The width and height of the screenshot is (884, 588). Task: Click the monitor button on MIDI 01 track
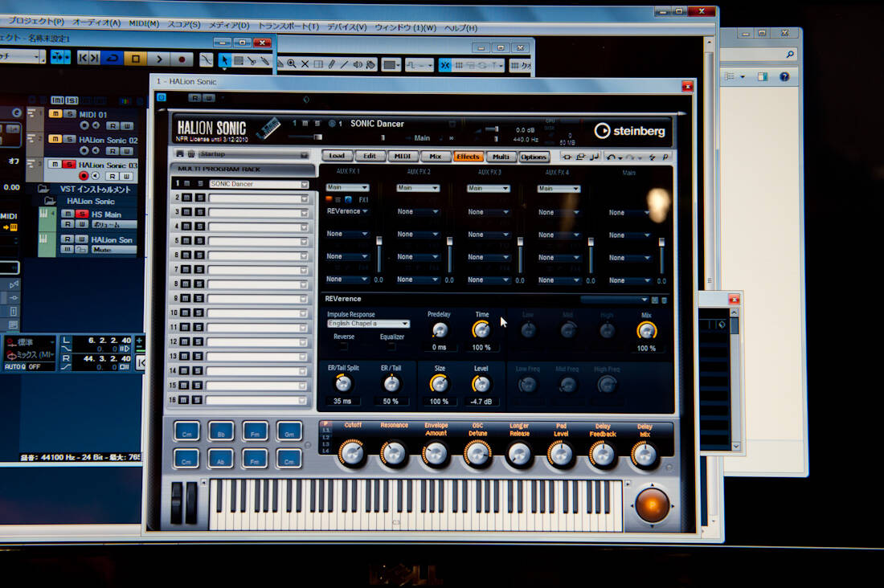(96, 126)
